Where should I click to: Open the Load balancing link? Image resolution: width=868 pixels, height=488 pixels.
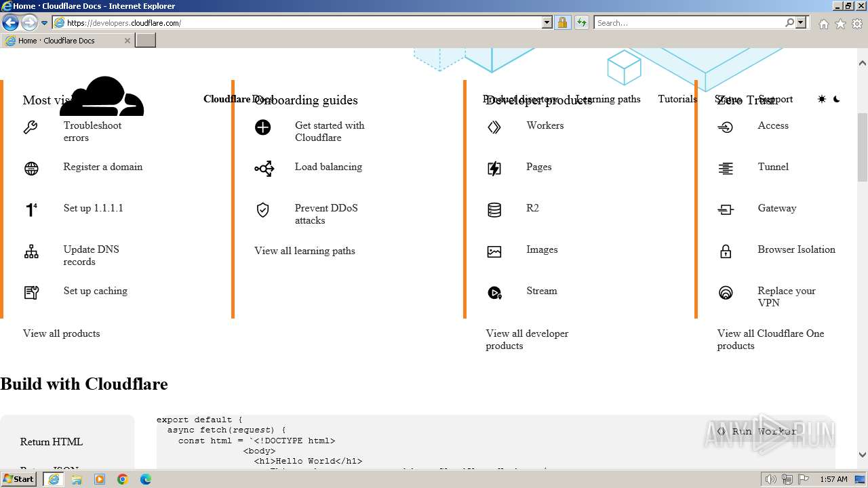click(328, 167)
